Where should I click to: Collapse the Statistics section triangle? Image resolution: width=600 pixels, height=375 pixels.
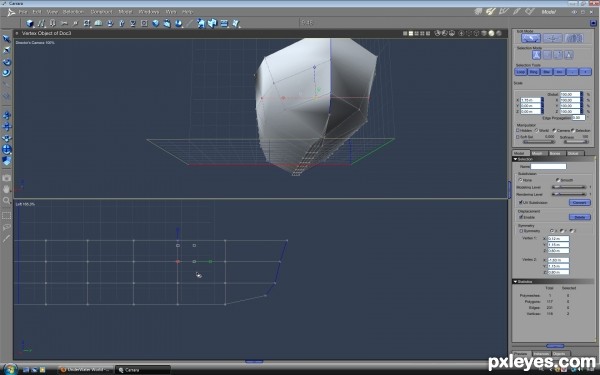click(x=515, y=282)
